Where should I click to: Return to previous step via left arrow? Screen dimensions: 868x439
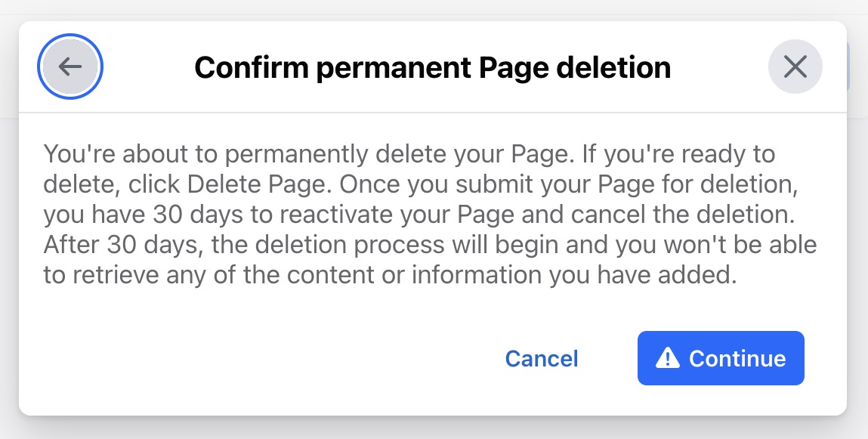[x=70, y=66]
